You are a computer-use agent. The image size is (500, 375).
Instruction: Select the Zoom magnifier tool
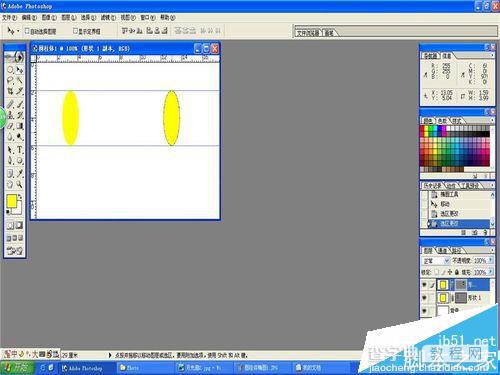pos(20,184)
